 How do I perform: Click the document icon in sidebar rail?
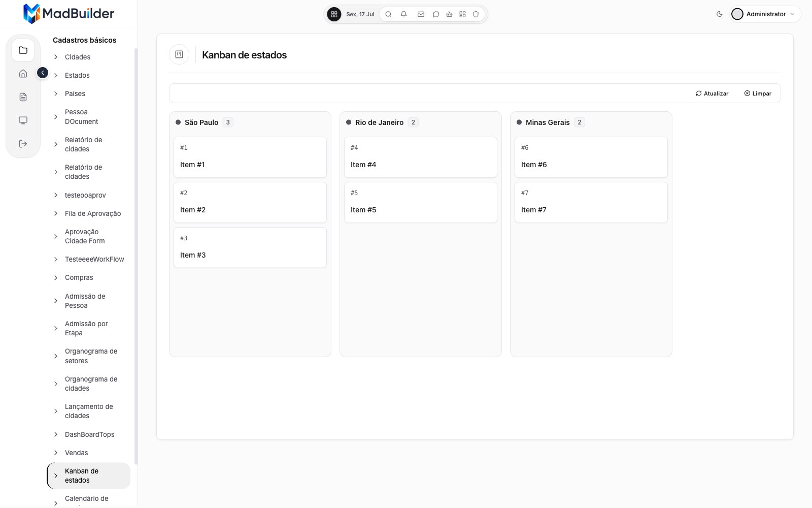[x=23, y=97]
